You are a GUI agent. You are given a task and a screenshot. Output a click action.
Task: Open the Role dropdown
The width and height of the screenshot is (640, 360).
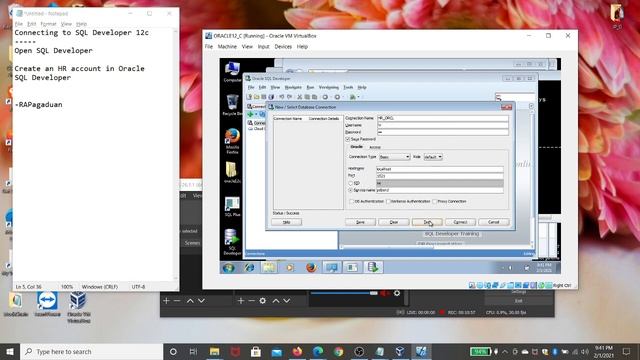[433, 157]
